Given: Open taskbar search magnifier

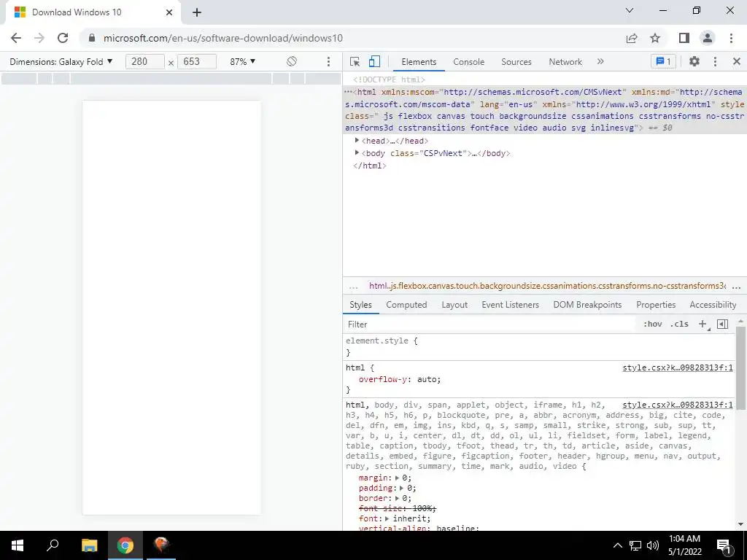Looking at the screenshot, I should coord(53,545).
